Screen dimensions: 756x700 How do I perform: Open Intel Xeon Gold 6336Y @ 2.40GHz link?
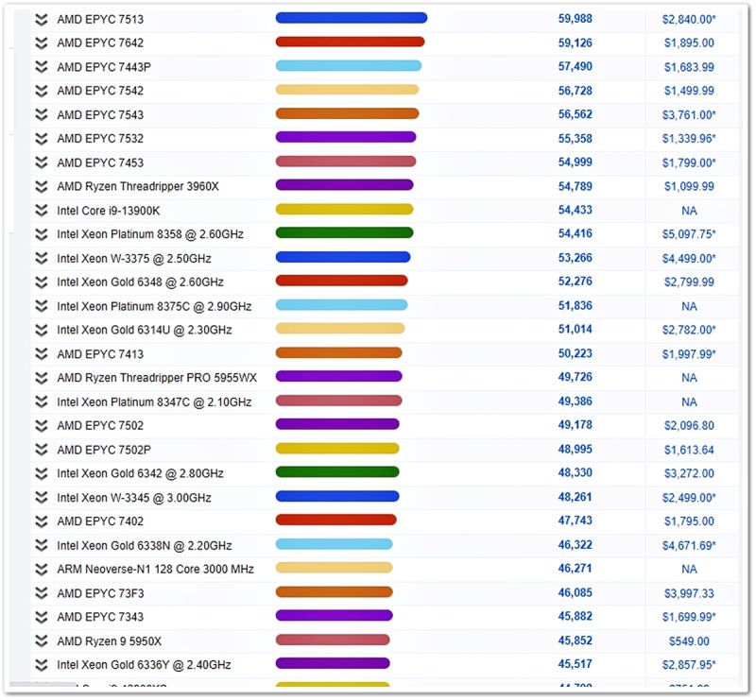(x=144, y=665)
